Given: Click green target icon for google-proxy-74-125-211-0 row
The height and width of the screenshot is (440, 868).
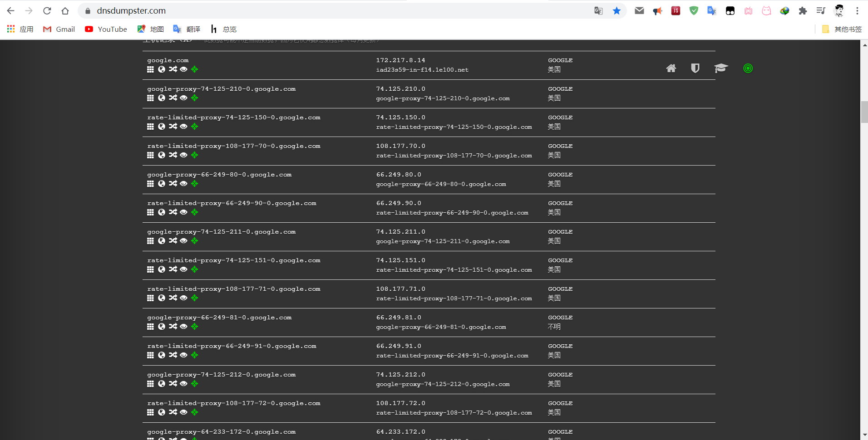Looking at the screenshot, I should [x=194, y=241].
